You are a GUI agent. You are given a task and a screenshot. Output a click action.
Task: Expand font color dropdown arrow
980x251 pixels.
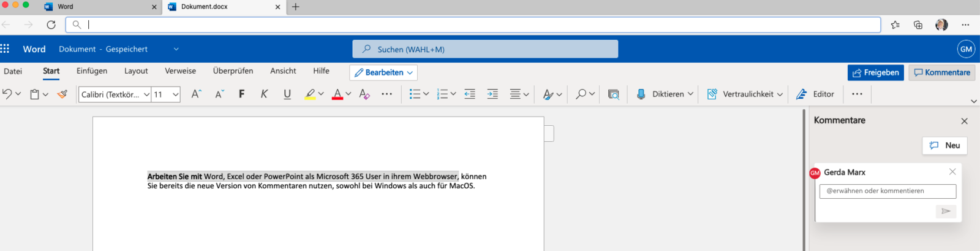tap(348, 94)
